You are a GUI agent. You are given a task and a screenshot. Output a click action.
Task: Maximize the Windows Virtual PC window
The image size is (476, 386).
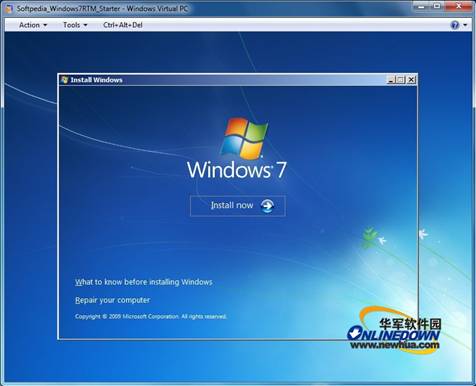pyautogui.click(x=437, y=5)
